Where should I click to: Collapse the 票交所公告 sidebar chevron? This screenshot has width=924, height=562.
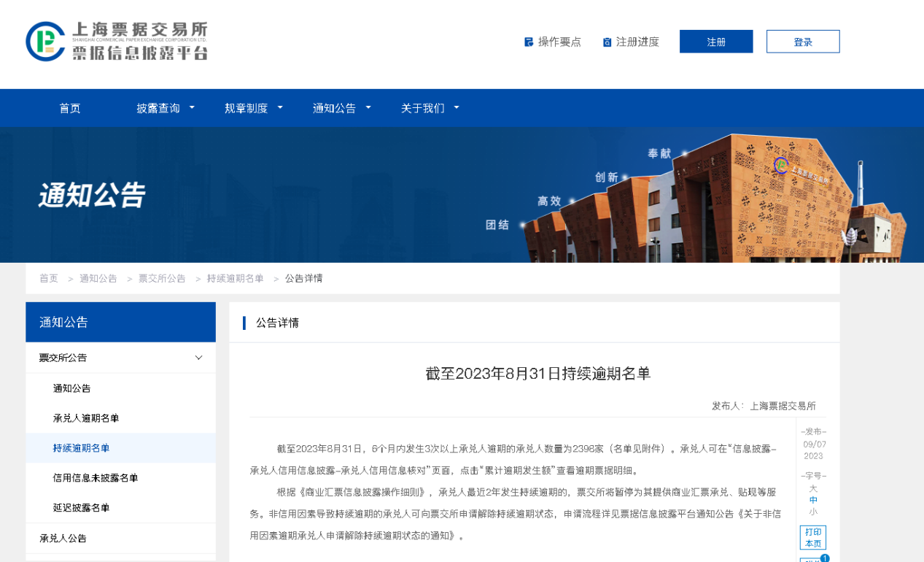coord(198,358)
